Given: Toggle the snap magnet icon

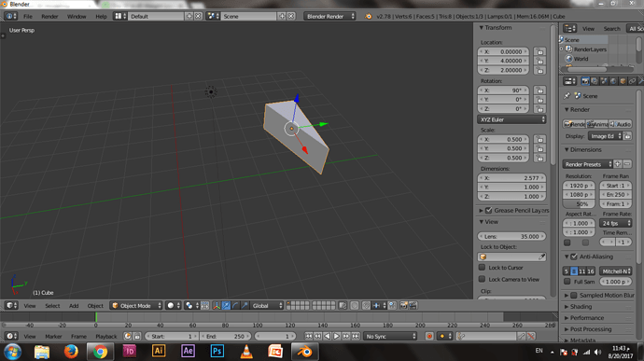Looking at the screenshot, I should pyautogui.click(x=366, y=306).
